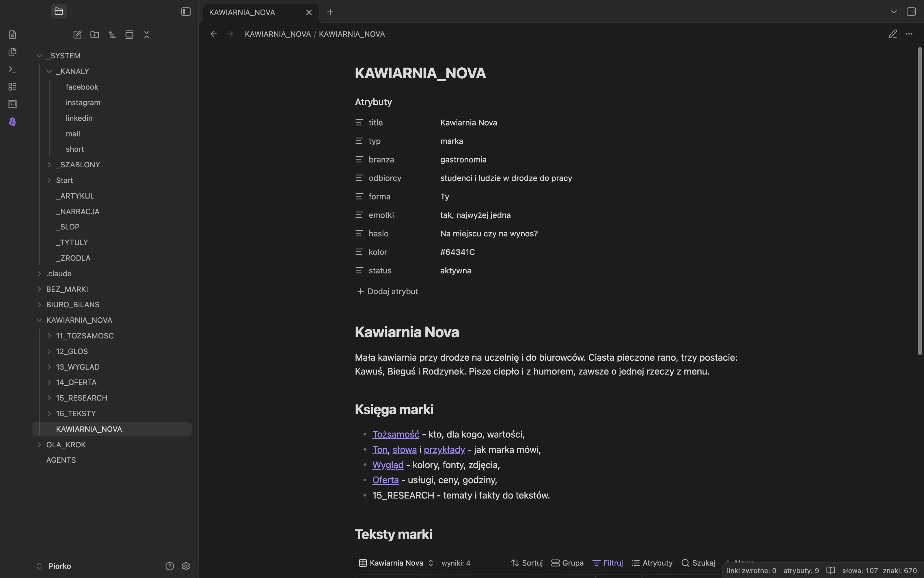Expand the BIURO_BILANS folder
The height and width of the screenshot is (578, 924).
point(39,305)
